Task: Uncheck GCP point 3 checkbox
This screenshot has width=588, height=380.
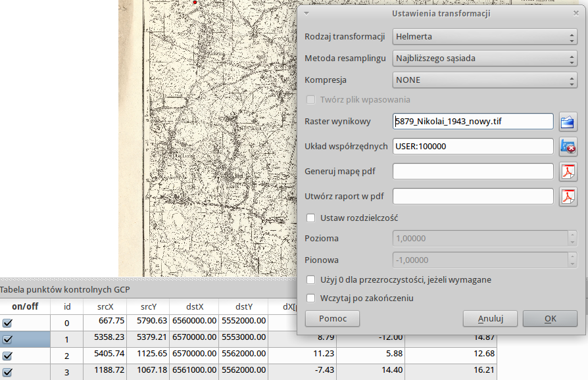Action: (x=7, y=372)
